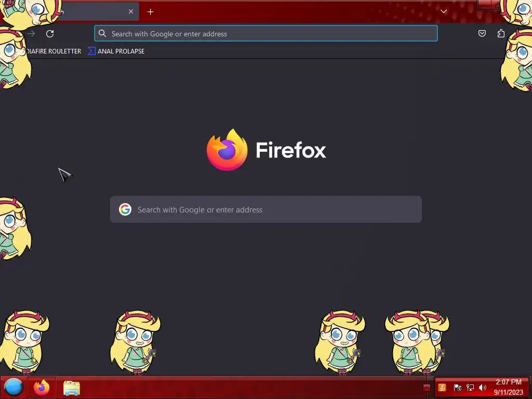Viewport: 532px width, 399px height.
Task: Show hidden tray icons arrow
Action: (x=427, y=388)
